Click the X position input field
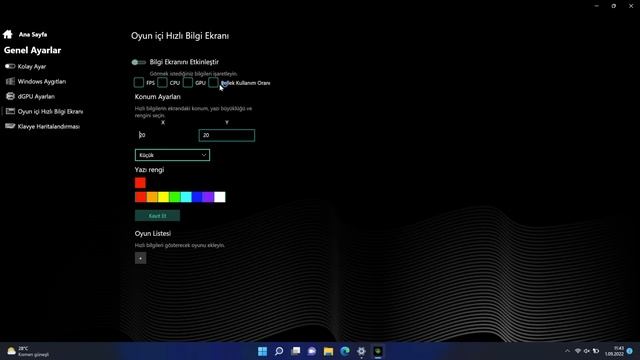 click(x=163, y=135)
